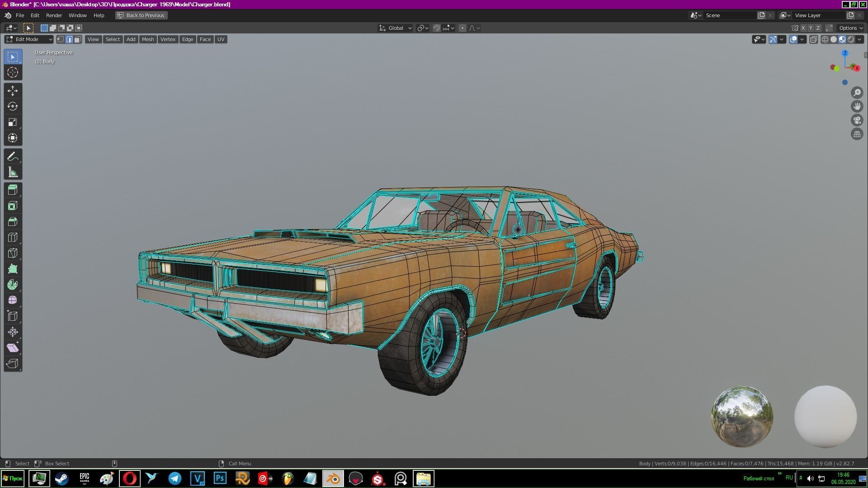Click the viewport zoom magnifier icon
This screenshot has width=868, height=488.
(857, 93)
